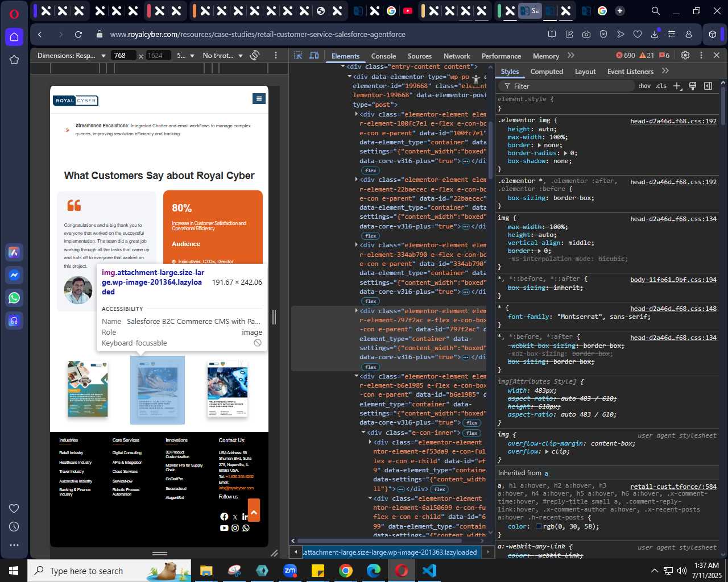Switch to the Computed styles tab
The image size is (728, 582).
pos(547,72)
